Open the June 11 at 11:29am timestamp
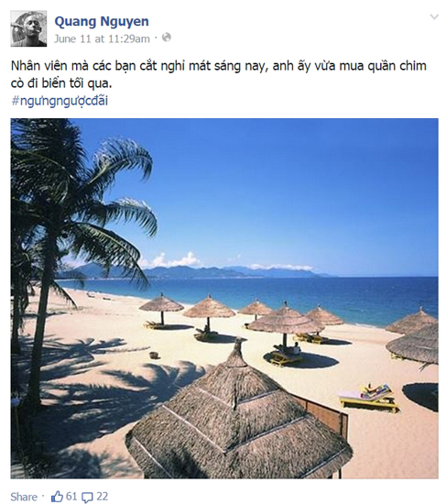Screen dimensions: 446x504 click(102, 38)
